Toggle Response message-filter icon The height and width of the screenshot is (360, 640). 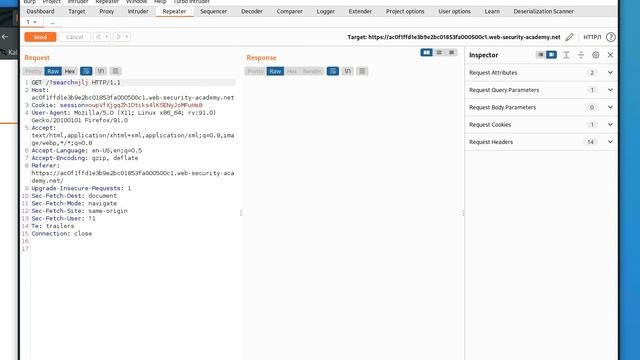333,71
